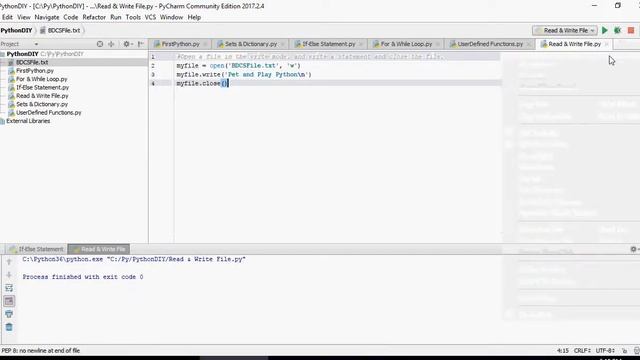Open the Run menu
Screen dimensions: 640x360
pyautogui.click(x=116, y=17)
